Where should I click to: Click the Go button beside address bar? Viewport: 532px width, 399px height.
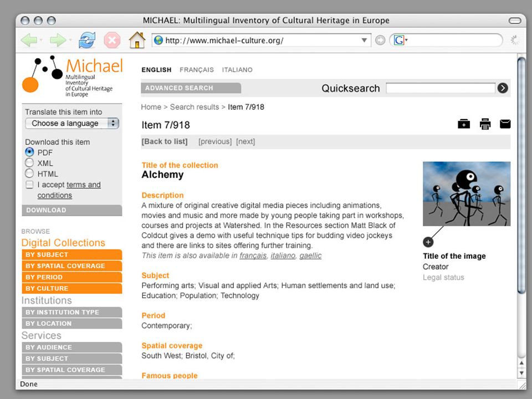pos(380,40)
